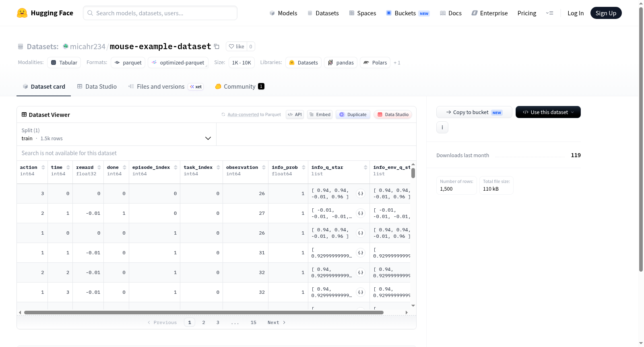Click Log In
Image resolution: width=644 pixels, height=347 pixels.
[576, 13]
